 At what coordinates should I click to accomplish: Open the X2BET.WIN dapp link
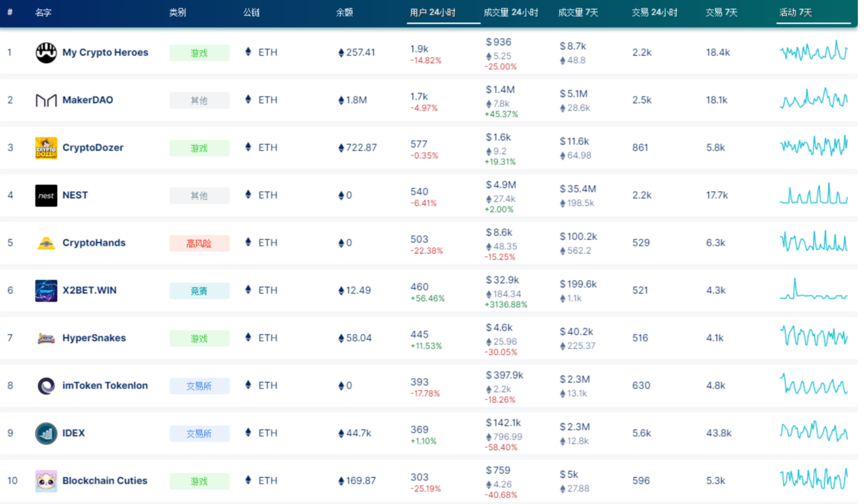[x=89, y=290]
